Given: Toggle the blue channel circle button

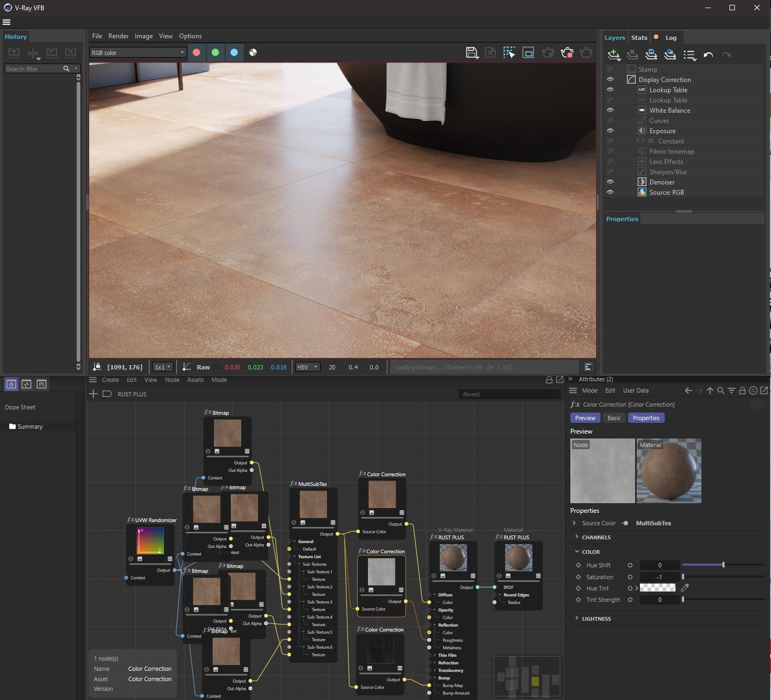Looking at the screenshot, I should pos(234,52).
